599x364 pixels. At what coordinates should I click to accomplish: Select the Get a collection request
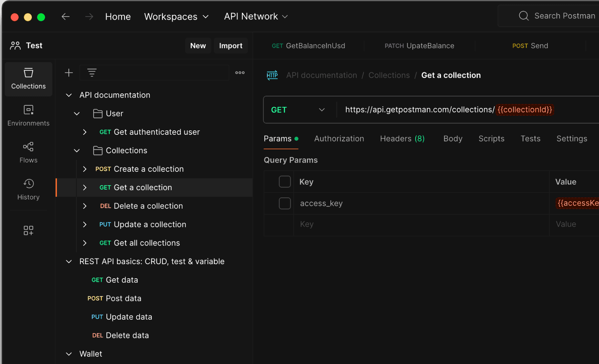[x=154, y=187]
